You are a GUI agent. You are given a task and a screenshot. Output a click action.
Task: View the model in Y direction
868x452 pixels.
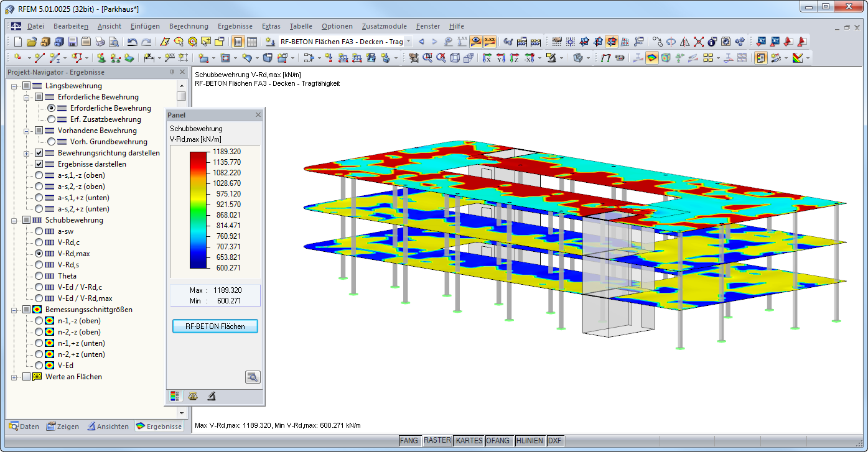(500, 58)
